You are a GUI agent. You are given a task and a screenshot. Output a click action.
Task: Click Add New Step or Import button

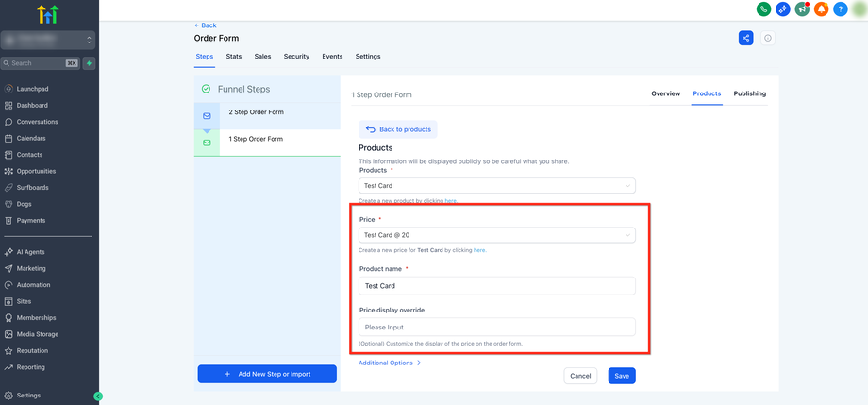click(267, 374)
